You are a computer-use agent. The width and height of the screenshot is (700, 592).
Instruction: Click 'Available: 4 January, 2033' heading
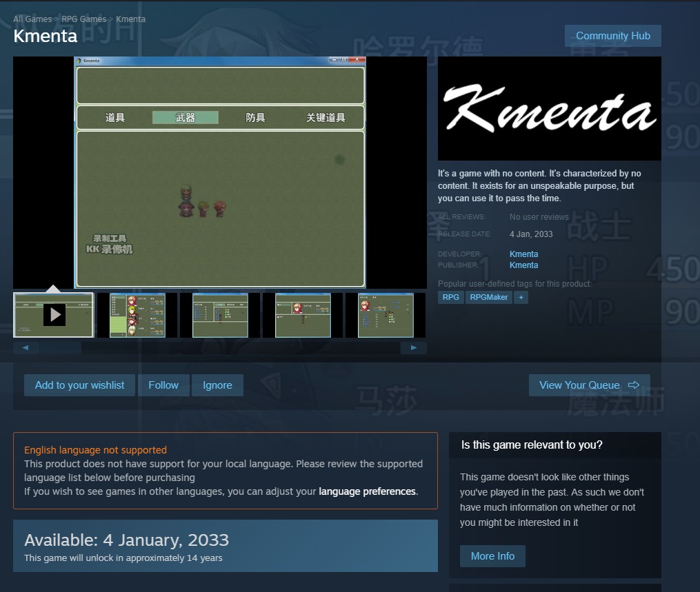[x=126, y=540]
